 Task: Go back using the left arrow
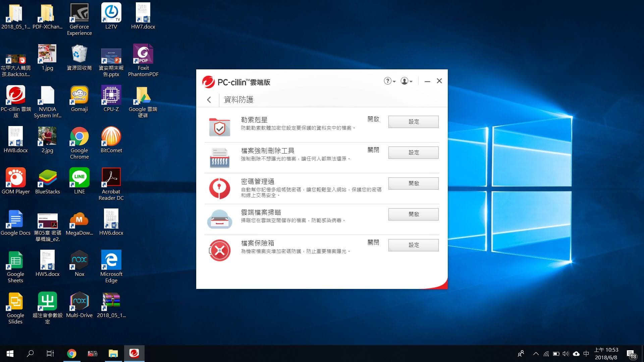click(209, 100)
